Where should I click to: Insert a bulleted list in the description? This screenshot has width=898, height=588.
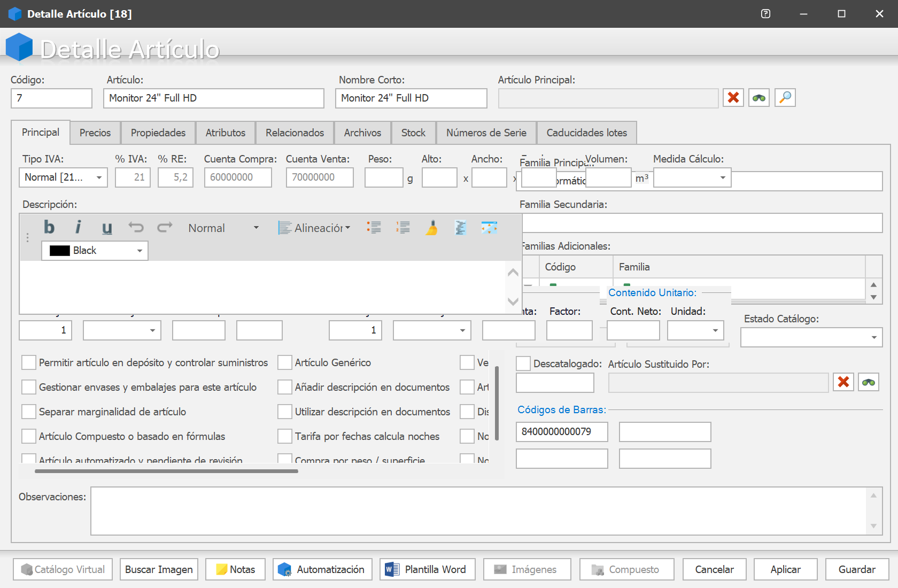(x=374, y=228)
